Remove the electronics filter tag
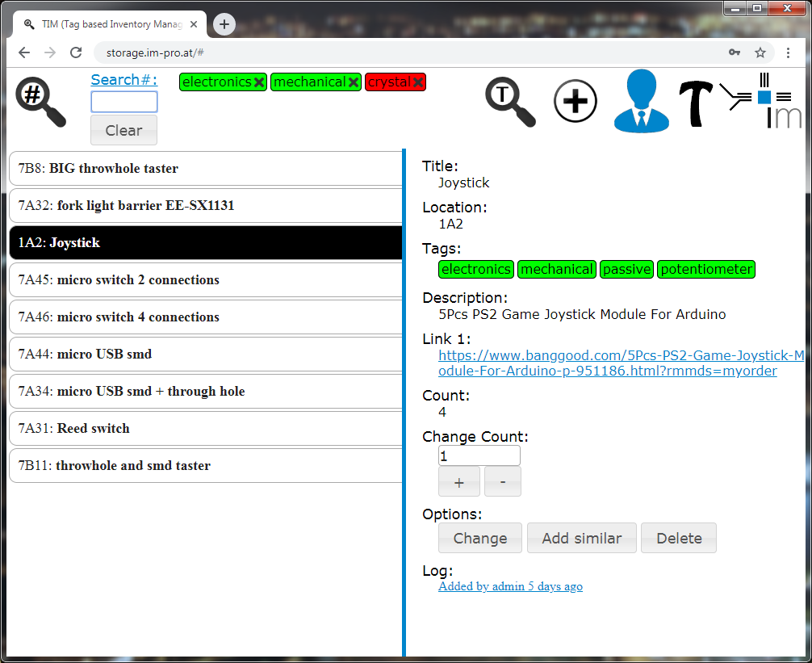This screenshot has height=663, width=812. coord(259,82)
